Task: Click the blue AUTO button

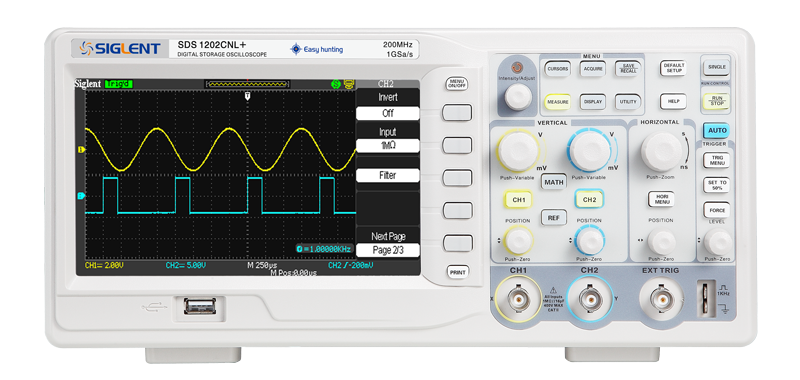Action: [717, 131]
